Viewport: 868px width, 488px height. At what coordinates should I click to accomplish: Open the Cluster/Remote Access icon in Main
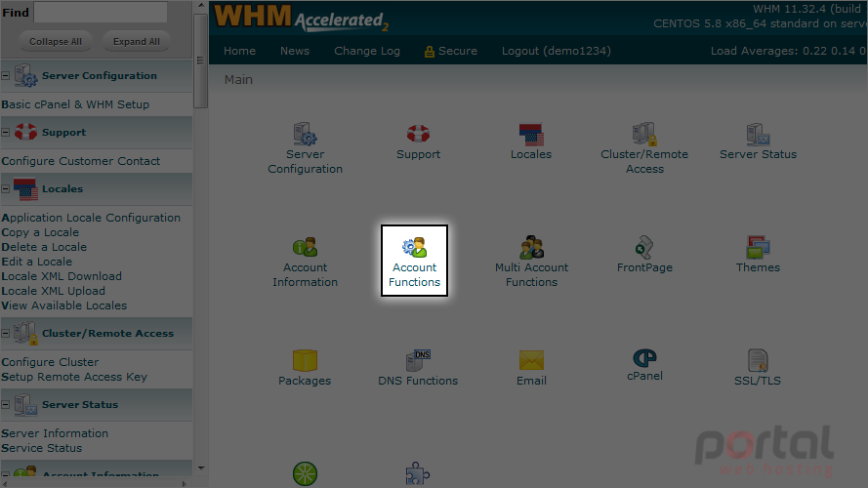click(x=644, y=135)
